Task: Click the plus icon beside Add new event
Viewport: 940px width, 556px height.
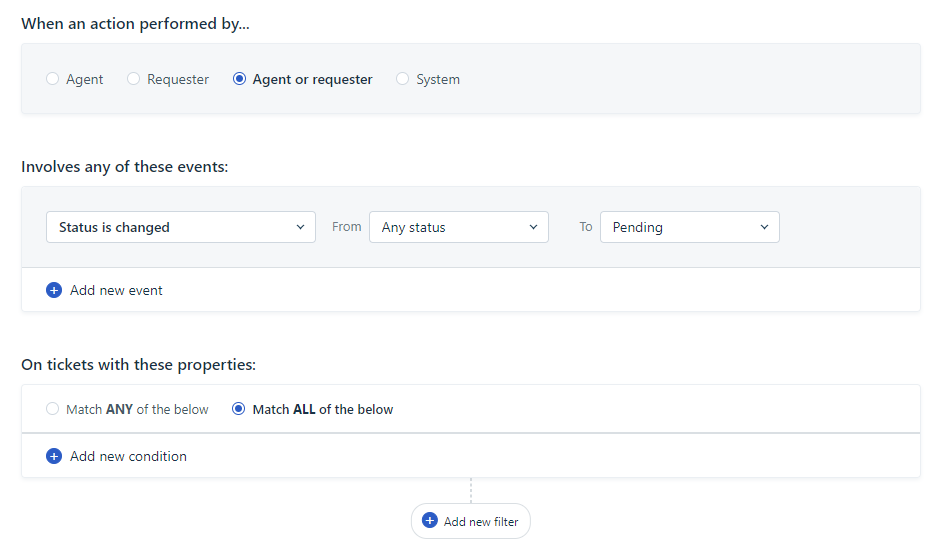Action: pos(54,290)
